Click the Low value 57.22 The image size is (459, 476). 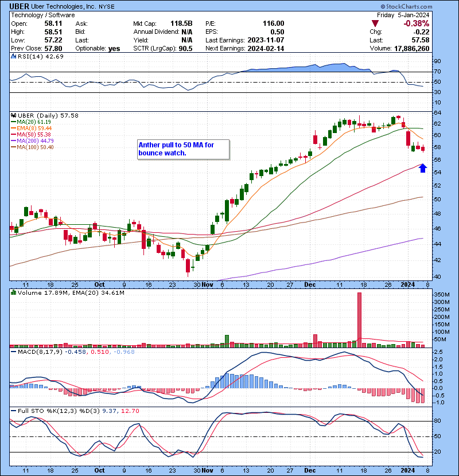53,40
